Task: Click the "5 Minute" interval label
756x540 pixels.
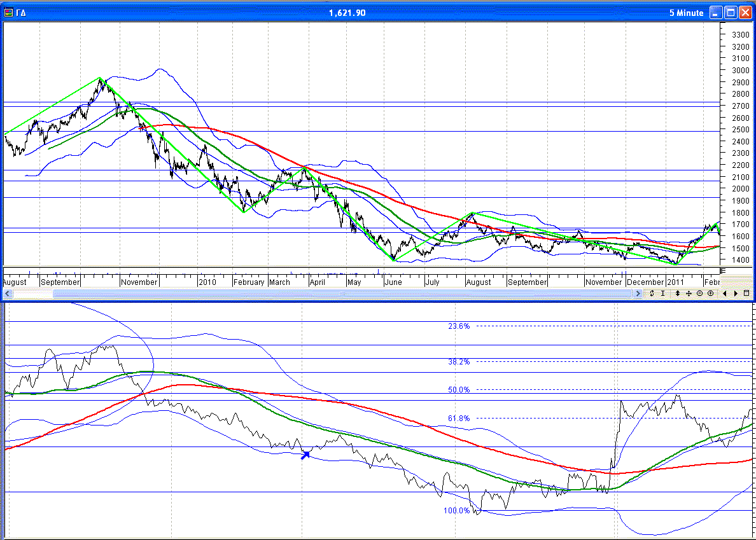Action: tap(686, 13)
